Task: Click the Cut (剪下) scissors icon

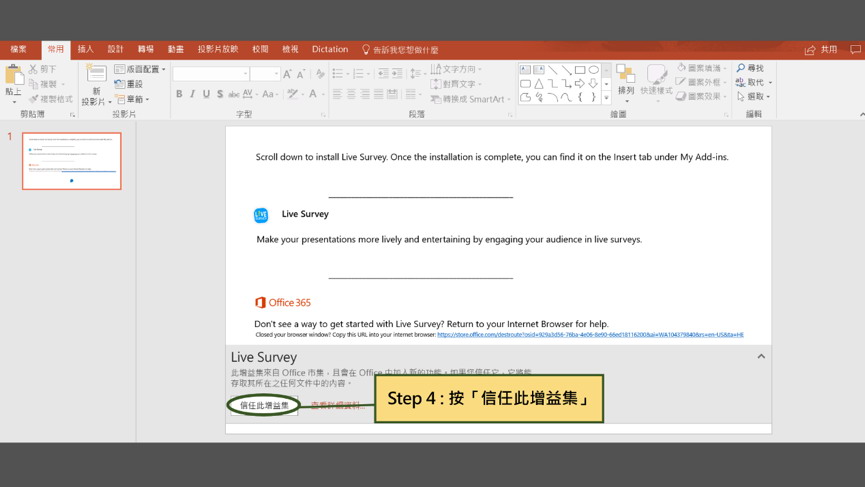Action: [x=33, y=69]
